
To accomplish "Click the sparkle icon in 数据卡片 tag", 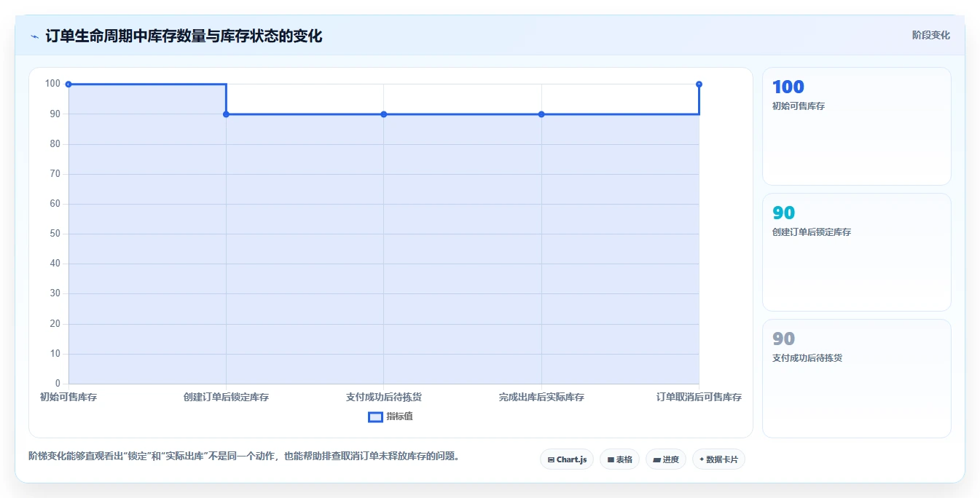I will tap(702, 459).
